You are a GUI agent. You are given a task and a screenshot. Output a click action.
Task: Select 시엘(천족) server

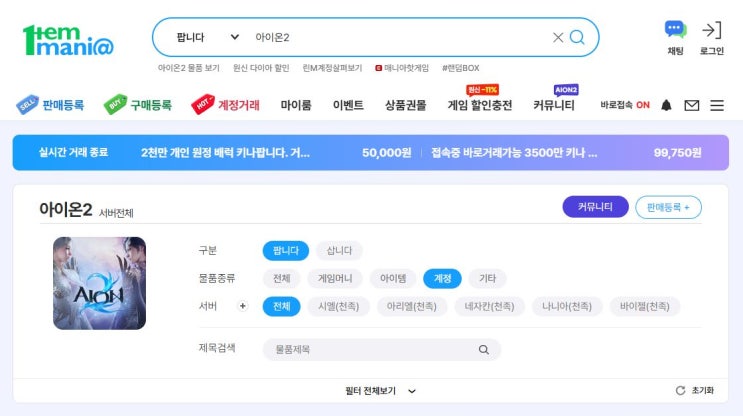tap(338, 307)
